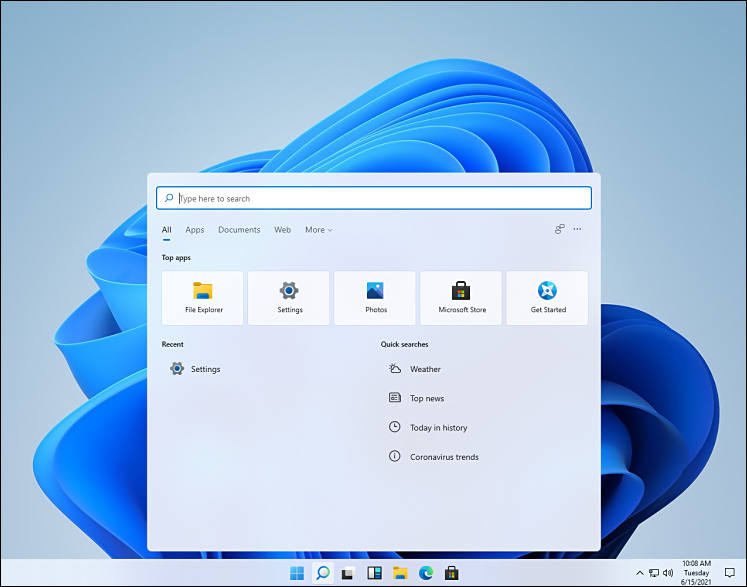Image resolution: width=747 pixels, height=587 pixels.
Task: Click the Search icon on taskbar
Action: 323,573
